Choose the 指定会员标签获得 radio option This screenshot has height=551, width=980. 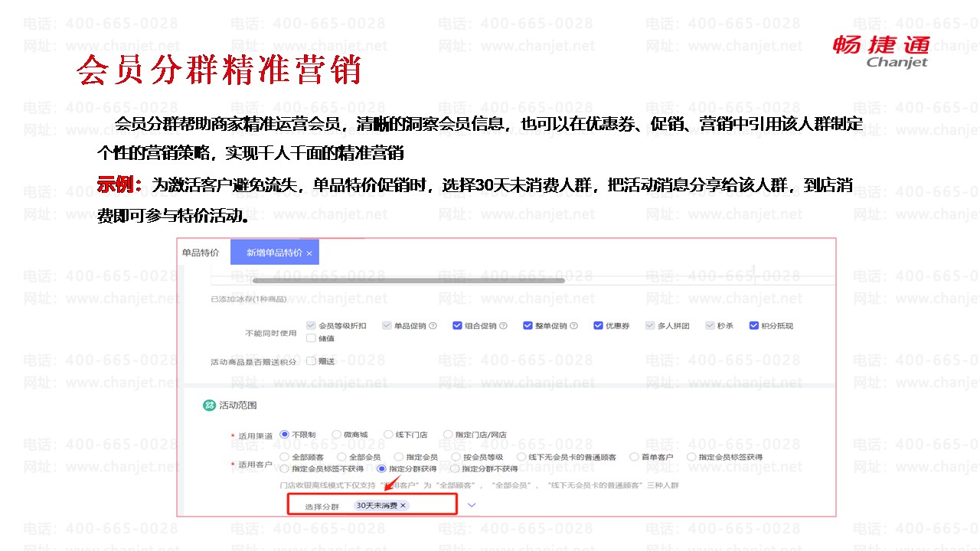tap(691, 457)
